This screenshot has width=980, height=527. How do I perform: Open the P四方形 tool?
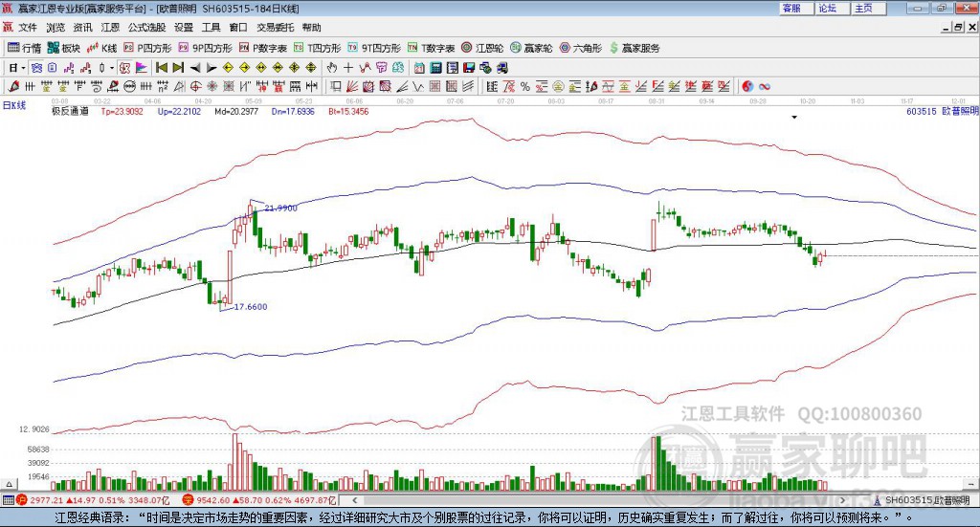click(x=147, y=48)
